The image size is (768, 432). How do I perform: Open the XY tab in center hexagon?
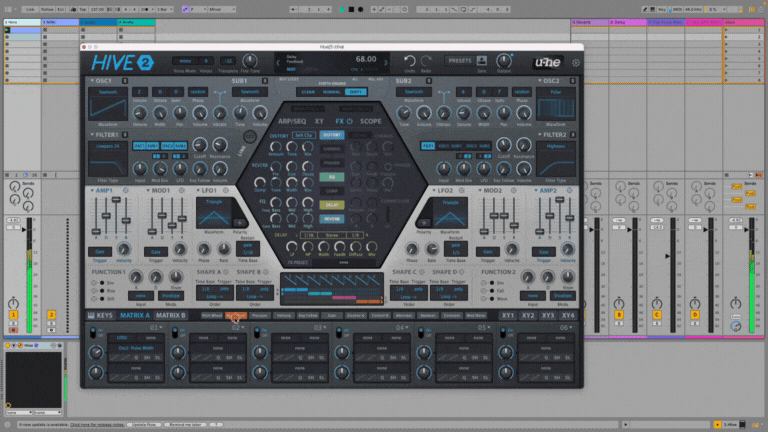coord(319,121)
